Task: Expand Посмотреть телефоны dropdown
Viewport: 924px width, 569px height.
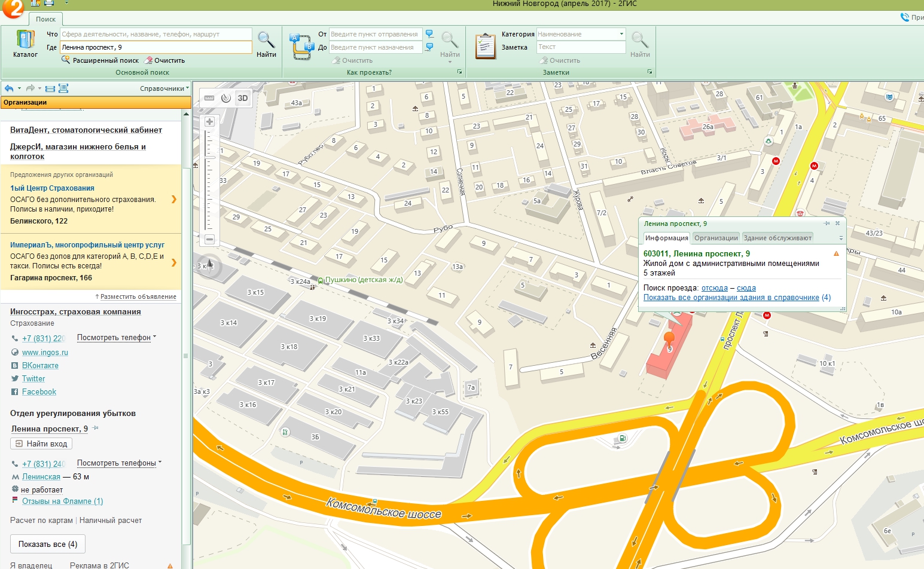Action: (x=120, y=463)
